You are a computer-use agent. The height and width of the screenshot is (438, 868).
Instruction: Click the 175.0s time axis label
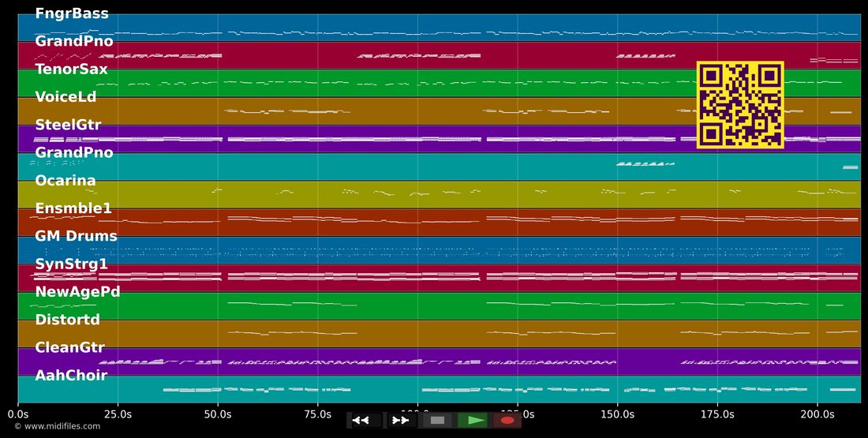pos(717,414)
